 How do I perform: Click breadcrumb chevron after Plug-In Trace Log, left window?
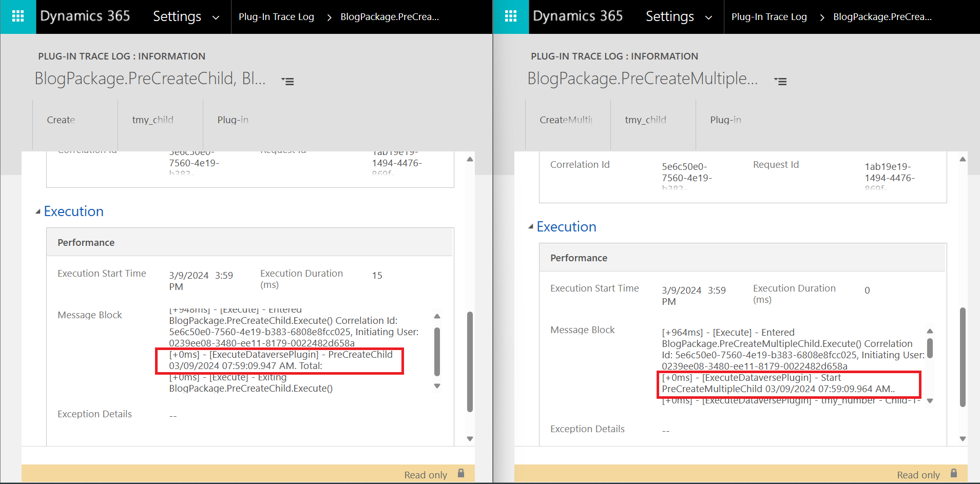[329, 17]
